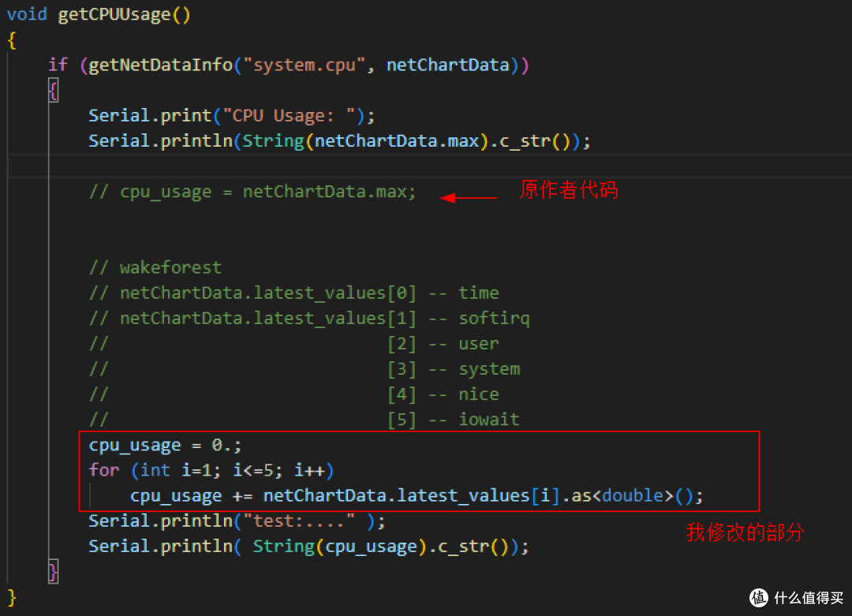The width and height of the screenshot is (852, 616).
Task: Click the cpu_usage = 0.; line
Action: click(x=165, y=446)
